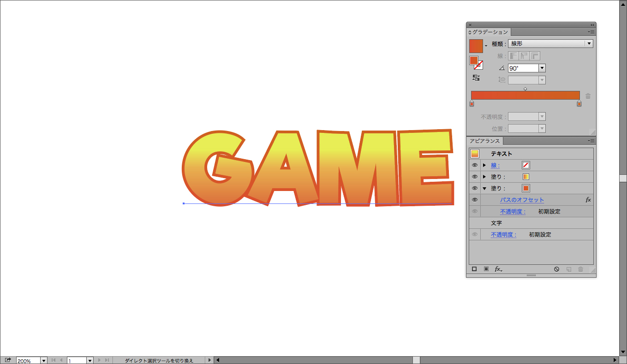
Task: Collapse the floating panel with double-arrow icon
Action: 592,25
